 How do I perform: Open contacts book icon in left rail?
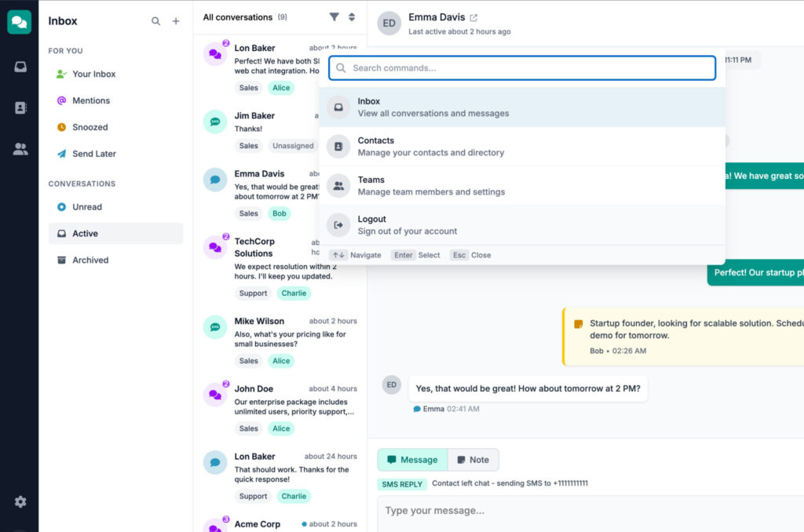20,107
